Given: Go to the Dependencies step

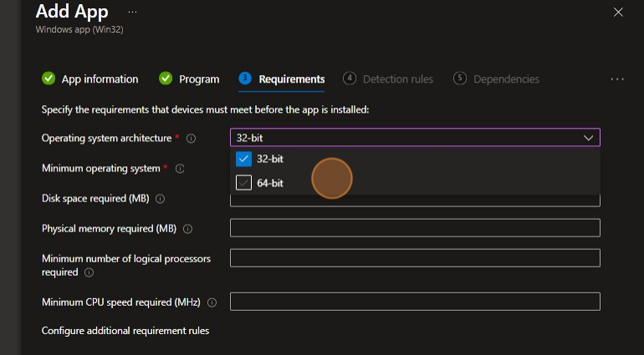Looking at the screenshot, I should point(505,79).
